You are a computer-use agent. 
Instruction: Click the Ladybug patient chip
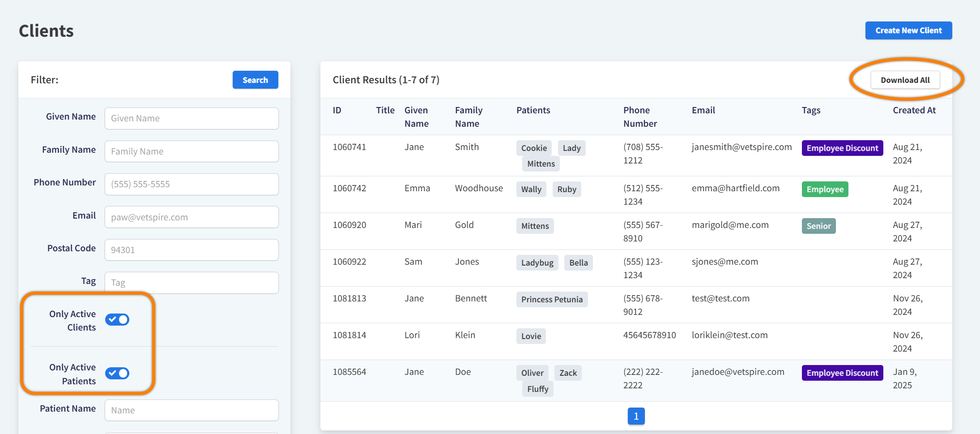tap(537, 263)
